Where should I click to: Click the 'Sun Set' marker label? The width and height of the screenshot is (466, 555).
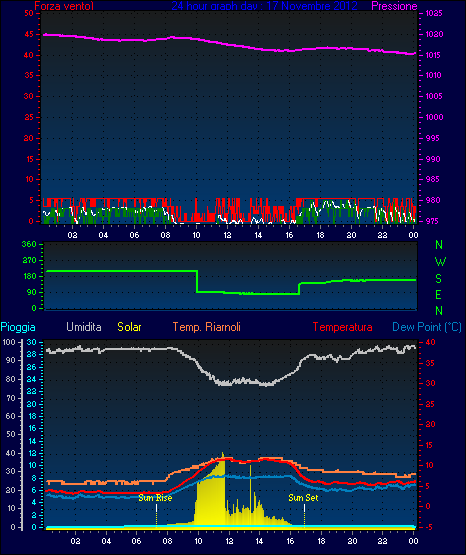click(x=303, y=498)
